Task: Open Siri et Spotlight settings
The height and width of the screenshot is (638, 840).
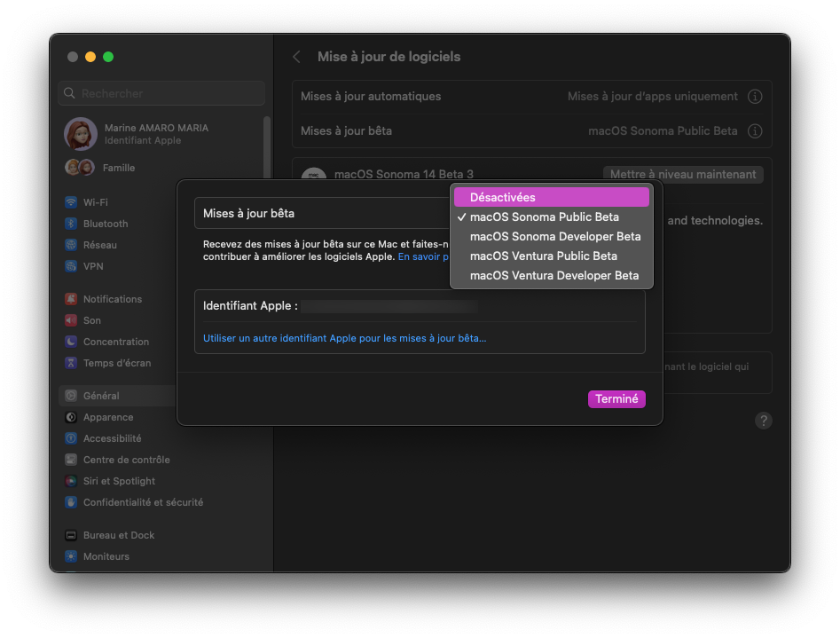Action: (120, 480)
